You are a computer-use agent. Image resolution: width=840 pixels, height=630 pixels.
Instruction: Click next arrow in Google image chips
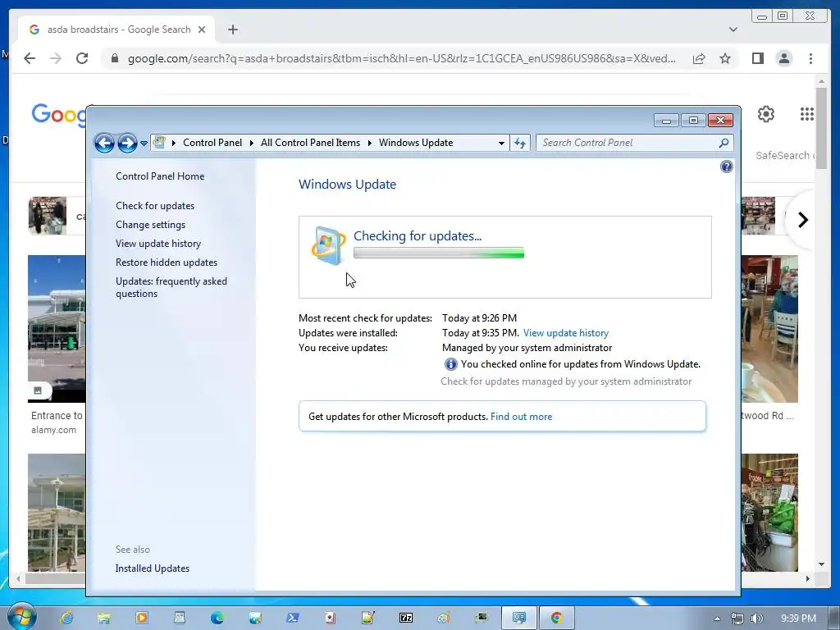802,220
